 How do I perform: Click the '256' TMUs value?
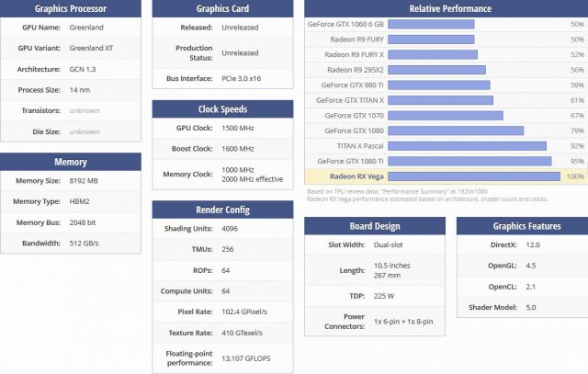(x=228, y=249)
